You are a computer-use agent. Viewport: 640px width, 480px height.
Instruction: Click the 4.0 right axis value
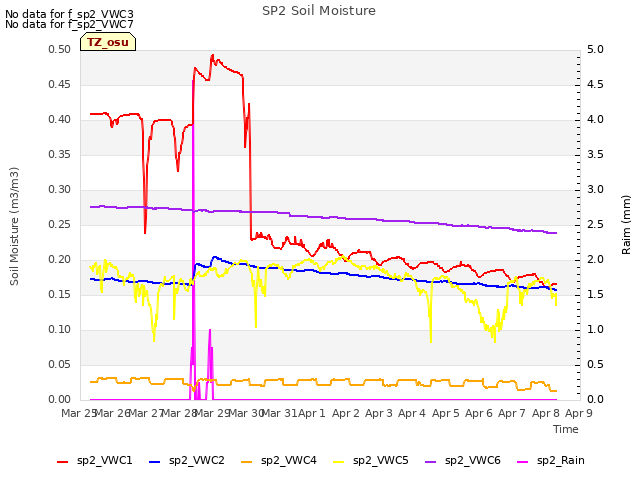(x=595, y=120)
